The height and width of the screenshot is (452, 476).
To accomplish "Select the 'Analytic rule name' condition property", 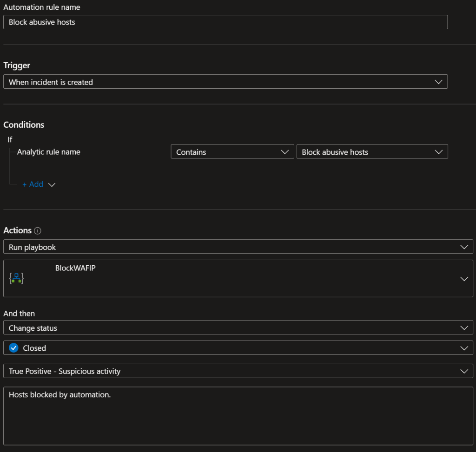I will 49,152.
